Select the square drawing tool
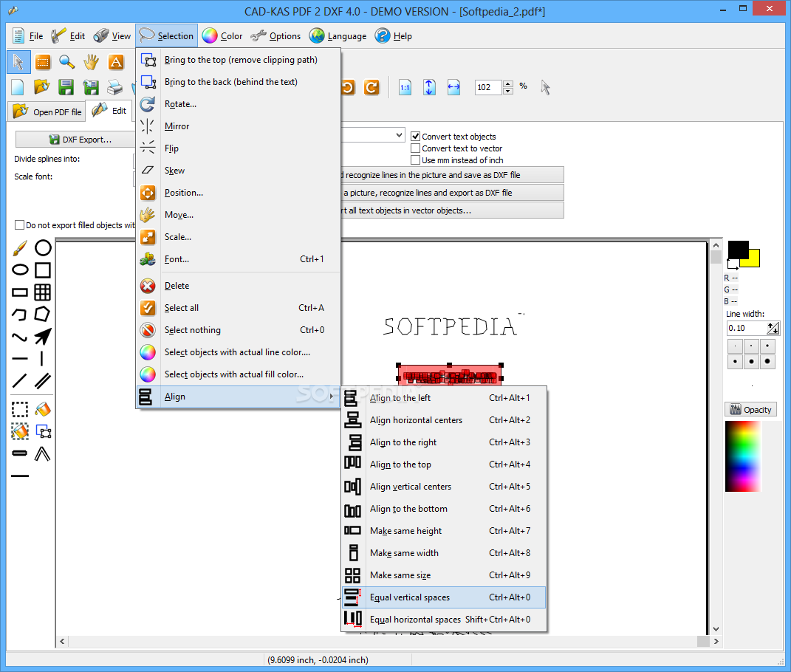The width and height of the screenshot is (791, 672). 43,270
